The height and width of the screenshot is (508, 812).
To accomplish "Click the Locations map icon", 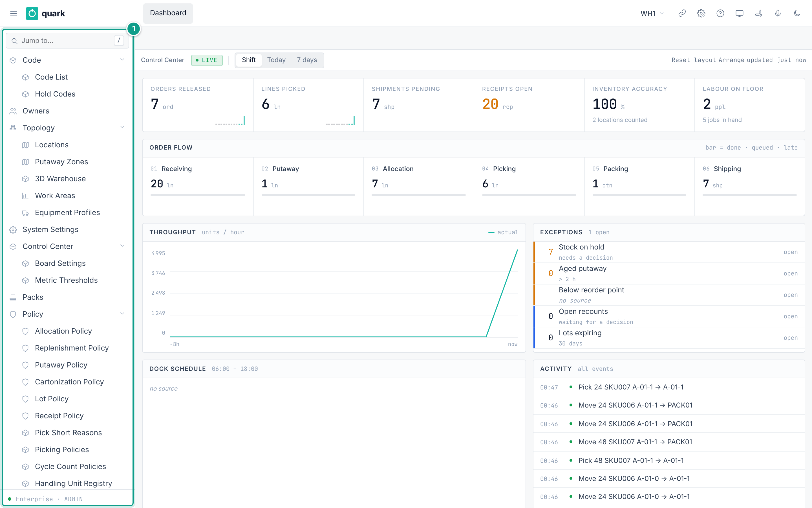I will click(x=25, y=145).
